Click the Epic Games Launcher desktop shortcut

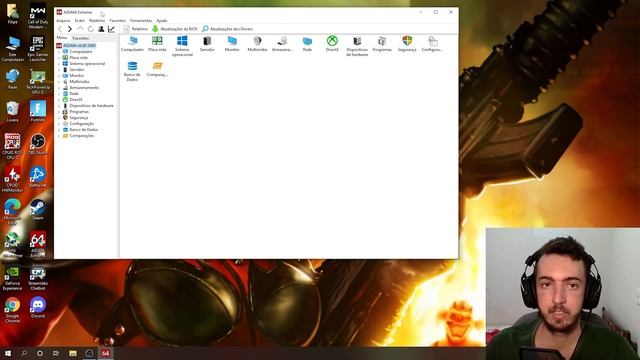click(x=38, y=48)
